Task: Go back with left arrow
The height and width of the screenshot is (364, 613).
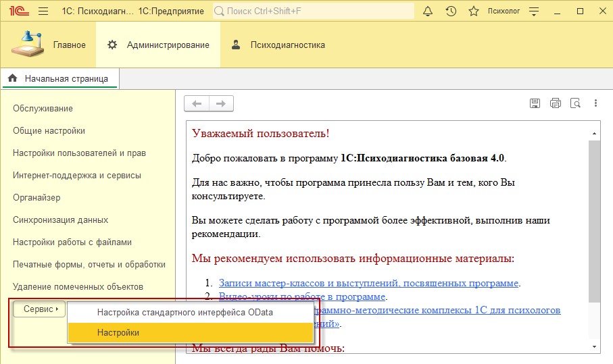Action: [197, 103]
